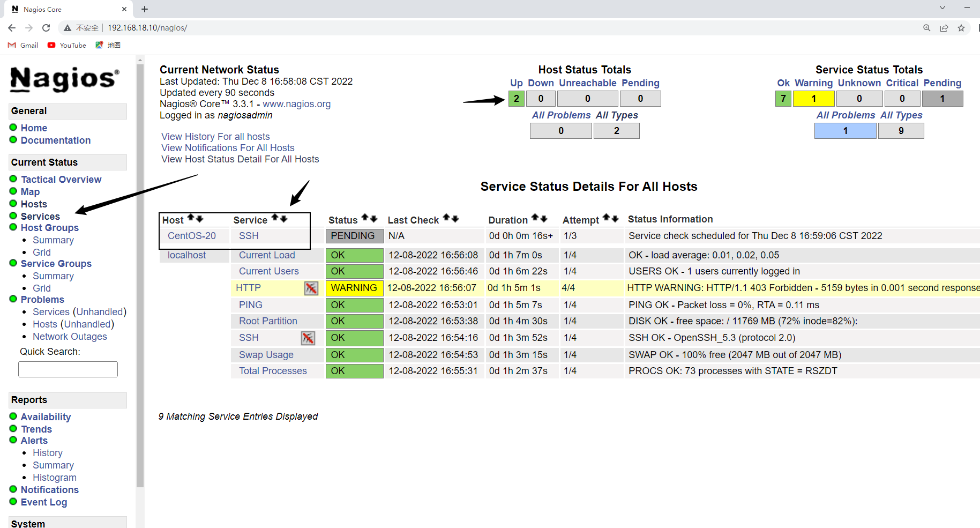Sort Last Check column descending

point(455,218)
